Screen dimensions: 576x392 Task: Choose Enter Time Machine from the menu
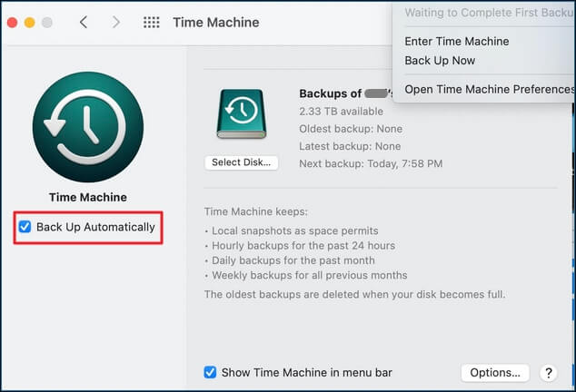click(x=457, y=41)
